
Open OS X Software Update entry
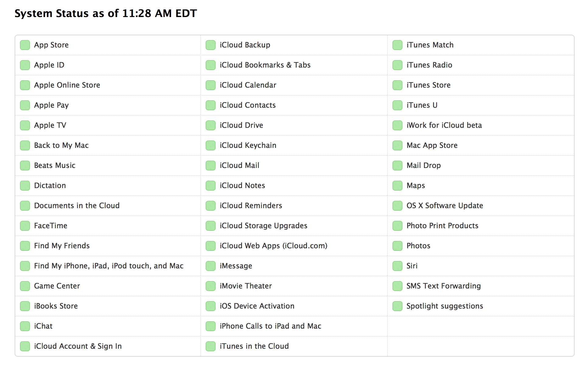[445, 206]
